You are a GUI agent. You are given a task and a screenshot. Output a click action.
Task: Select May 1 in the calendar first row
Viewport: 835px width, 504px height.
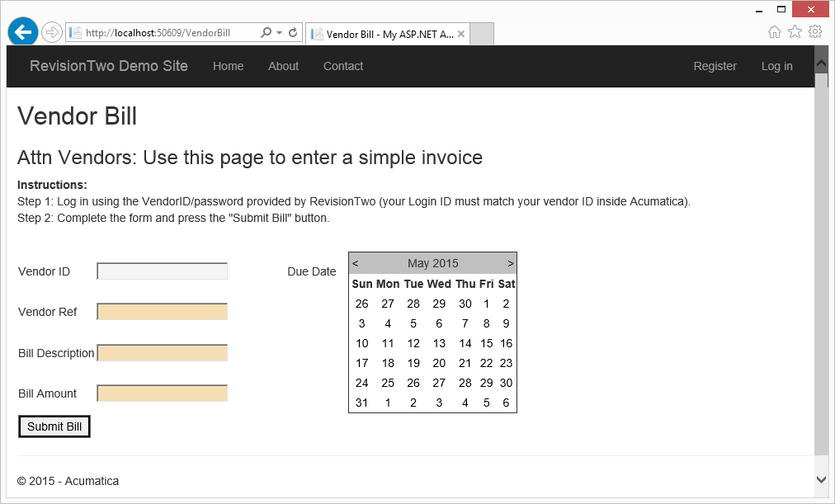[486, 304]
